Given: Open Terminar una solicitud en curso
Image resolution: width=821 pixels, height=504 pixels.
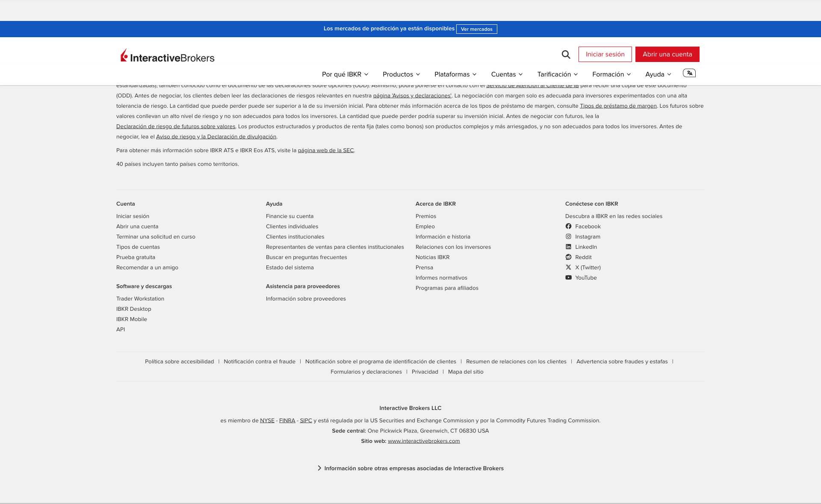Looking at the screenshot, I should tap(156, 237).
